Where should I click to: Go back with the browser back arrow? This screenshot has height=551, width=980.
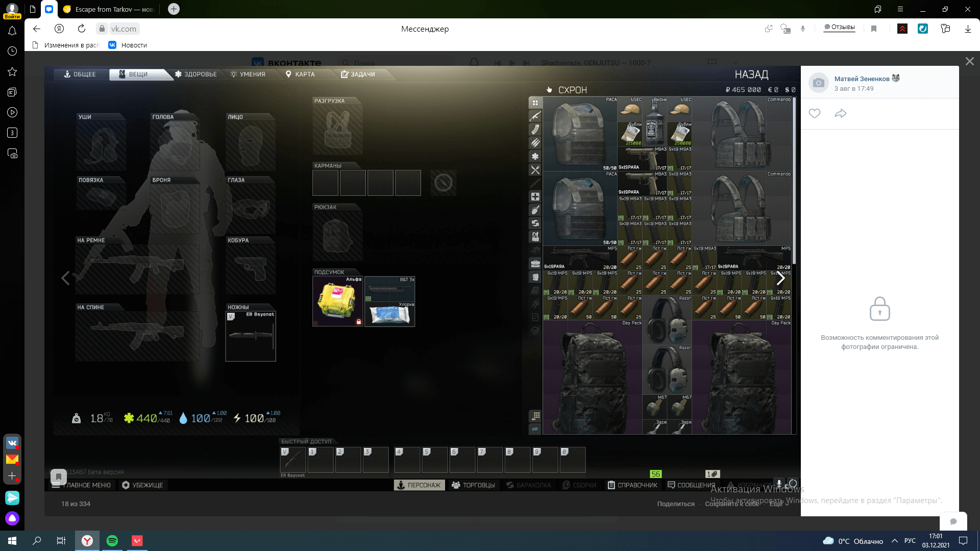coord(37,29)
